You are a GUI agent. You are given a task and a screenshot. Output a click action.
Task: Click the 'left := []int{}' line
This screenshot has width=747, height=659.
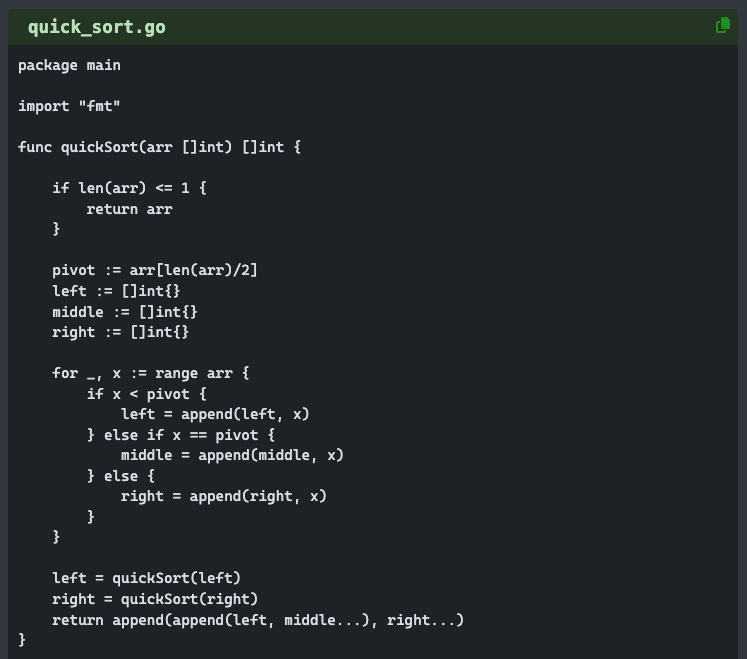pyautogui.click(x=116, y=291)
